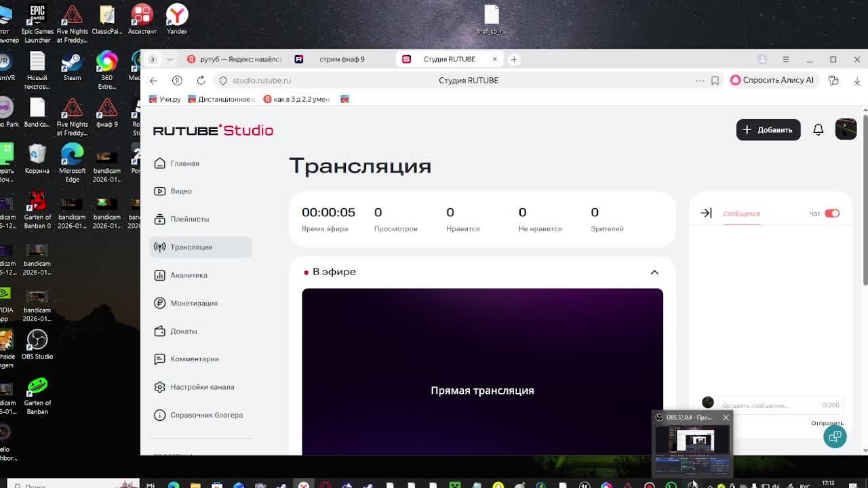
Task: Select the Новый текстовый document on the desktop
Action: (37, 70)
